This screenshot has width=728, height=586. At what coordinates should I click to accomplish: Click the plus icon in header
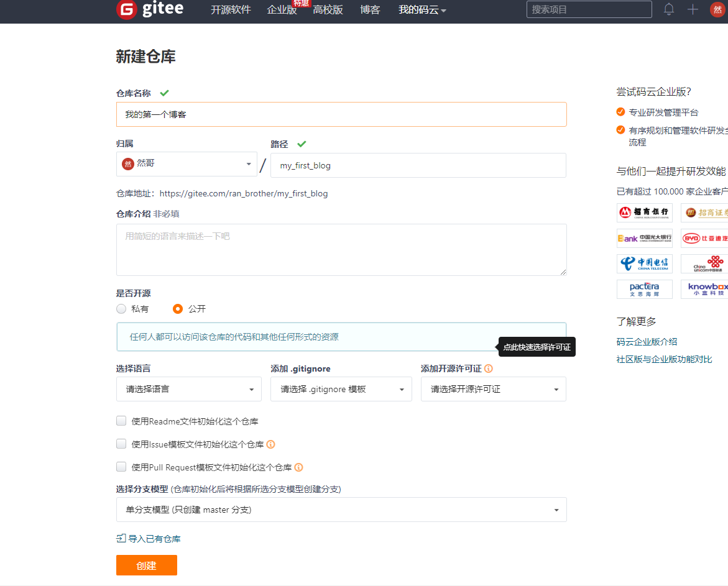693,9
